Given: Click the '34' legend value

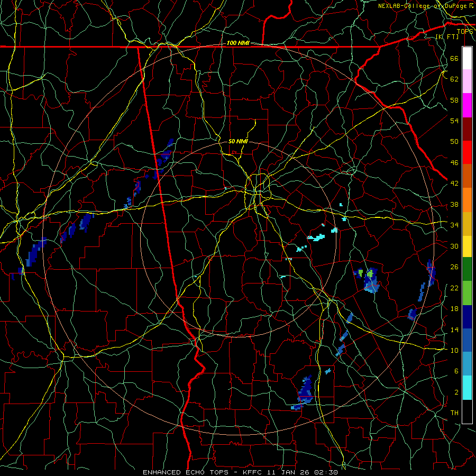Looking at the screenshot, I should click(x=454, y=225).
